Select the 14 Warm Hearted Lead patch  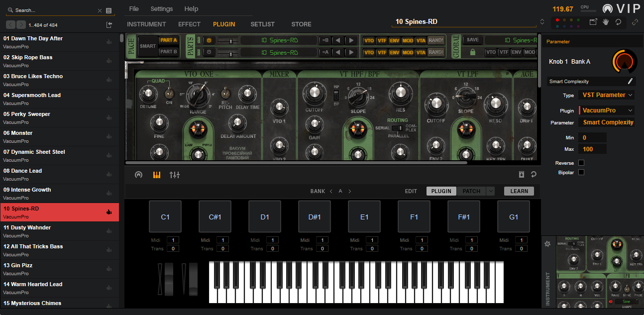[60, 288]
